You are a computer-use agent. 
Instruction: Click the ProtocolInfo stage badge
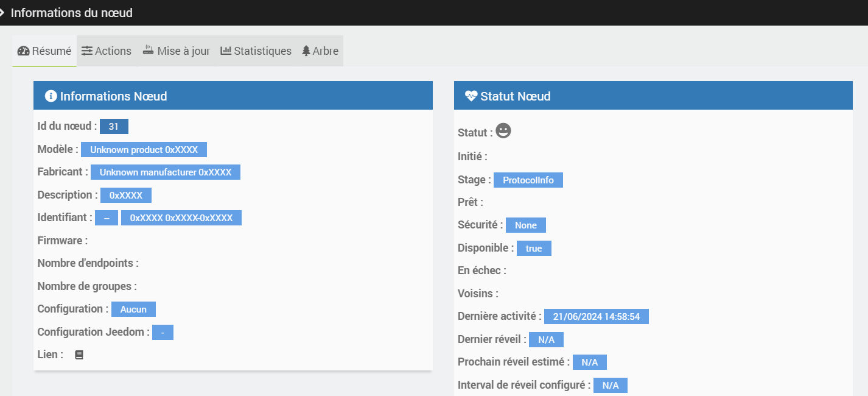(x=528, y=180)
